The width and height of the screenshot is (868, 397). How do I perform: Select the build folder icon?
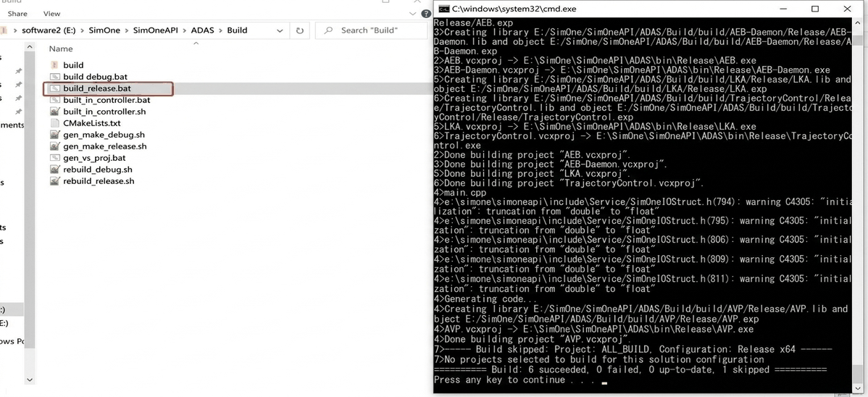point(54,64)
